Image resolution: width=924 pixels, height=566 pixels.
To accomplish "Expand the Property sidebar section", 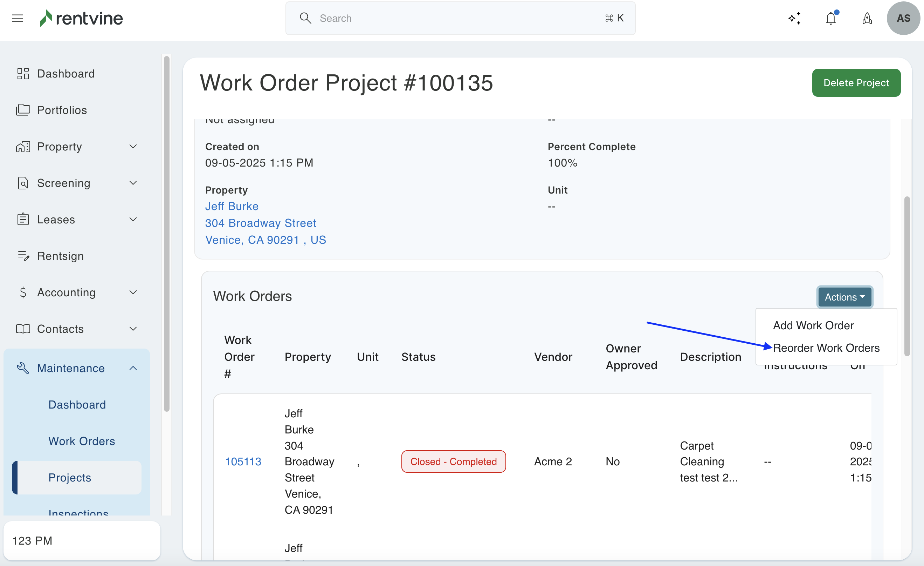I will (133, 146).
